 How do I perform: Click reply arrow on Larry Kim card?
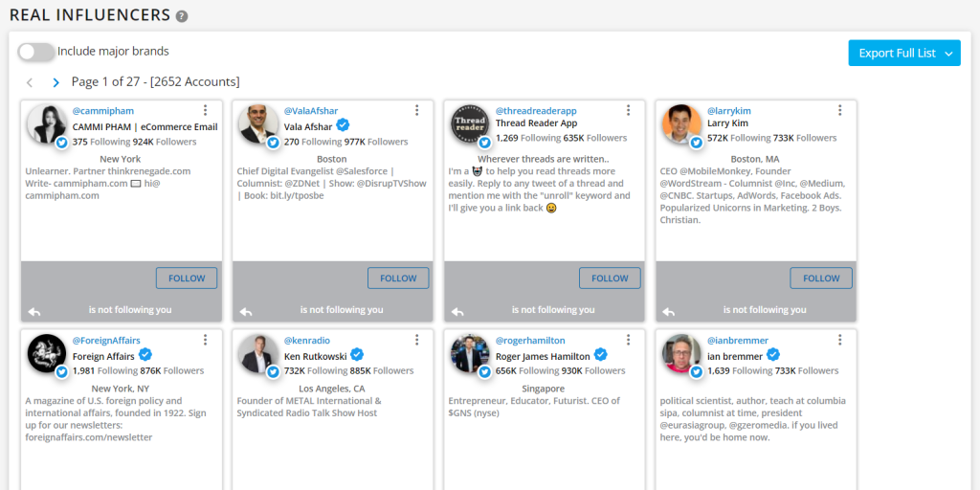pos(669,311)
